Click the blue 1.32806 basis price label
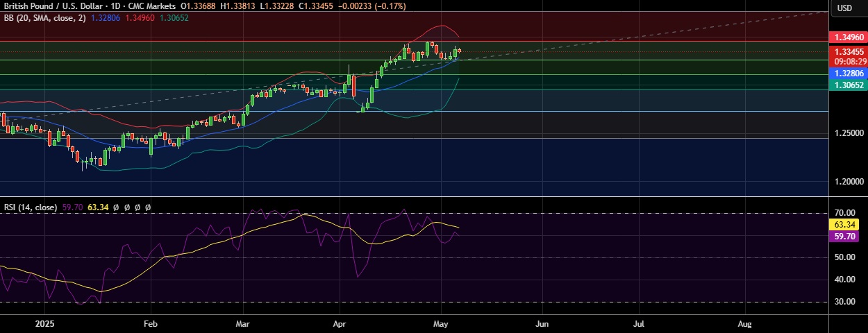This screenshot has width=868, height=333. point(849,74)
